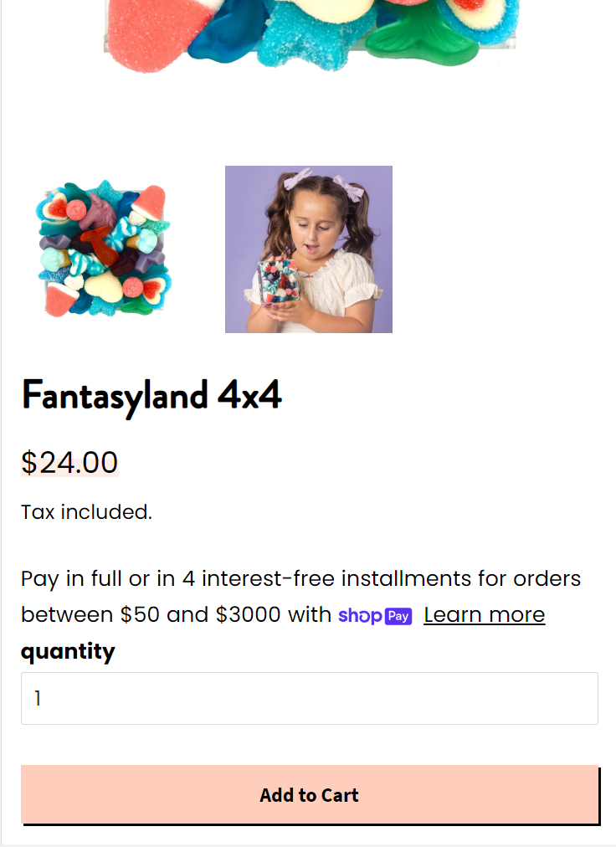616x847 pixels.
Task: Select the girl holding candy thumbnail
Action: 309,249
